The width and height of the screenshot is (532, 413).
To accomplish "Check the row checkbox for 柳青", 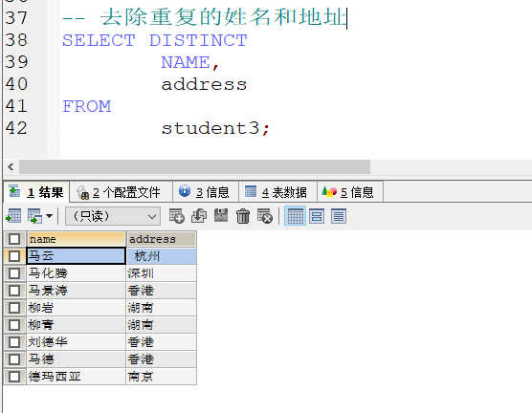I will (x=14, y=325).
